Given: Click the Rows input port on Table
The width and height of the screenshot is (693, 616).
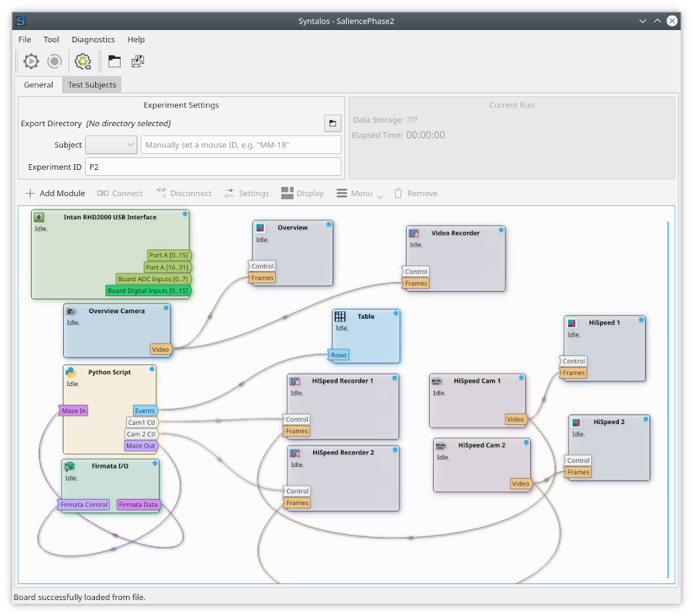Looking at the screenshot, I should click(339, 355).
